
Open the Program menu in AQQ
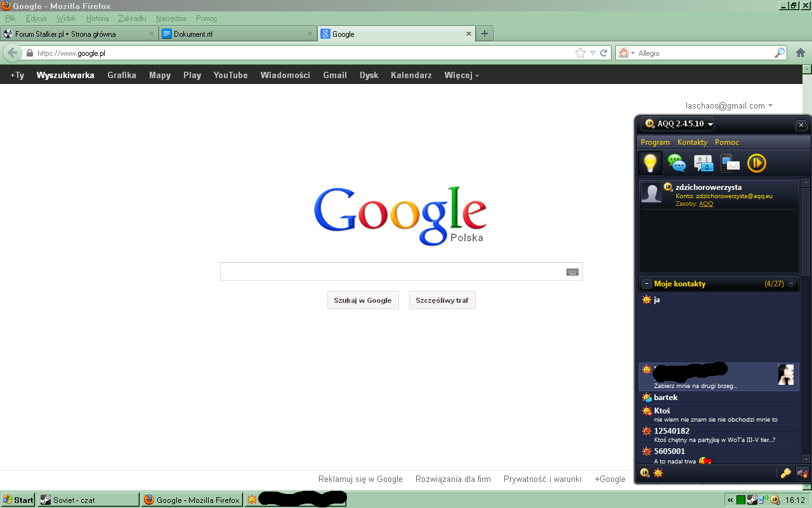pos(655,142)
